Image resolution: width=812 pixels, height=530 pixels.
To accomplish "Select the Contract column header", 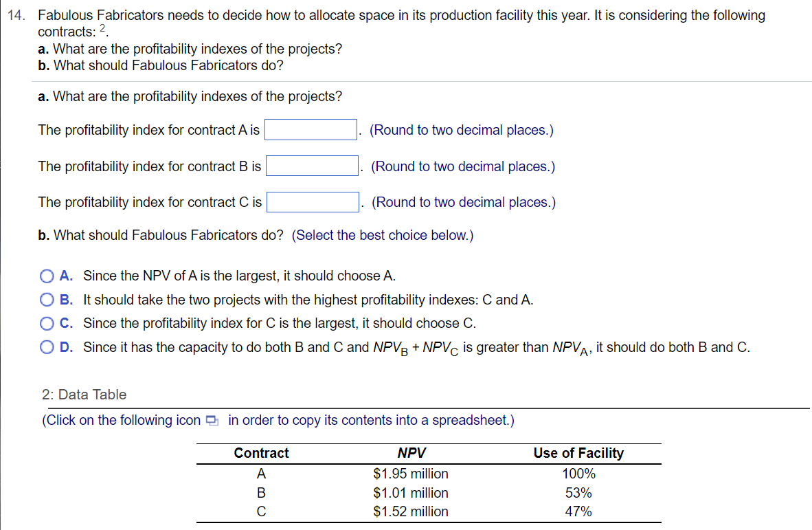I will 261,453.
